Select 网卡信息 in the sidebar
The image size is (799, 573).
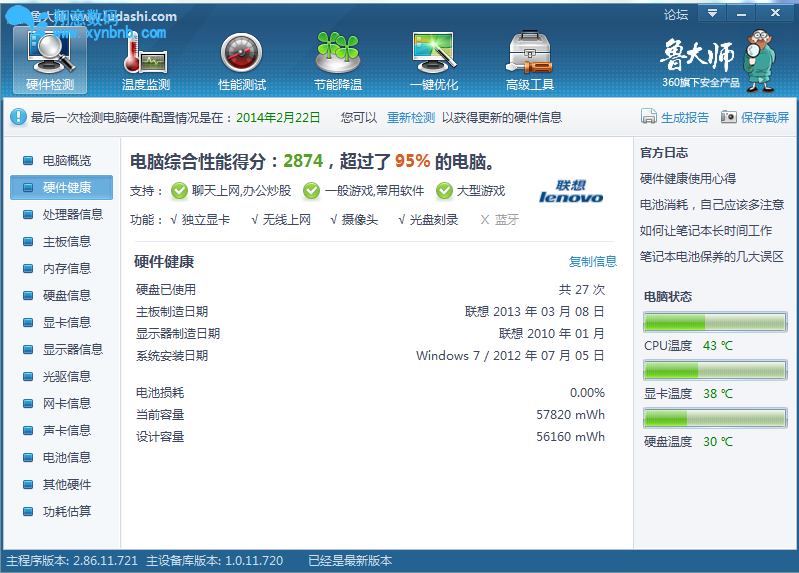click(61, 404)
